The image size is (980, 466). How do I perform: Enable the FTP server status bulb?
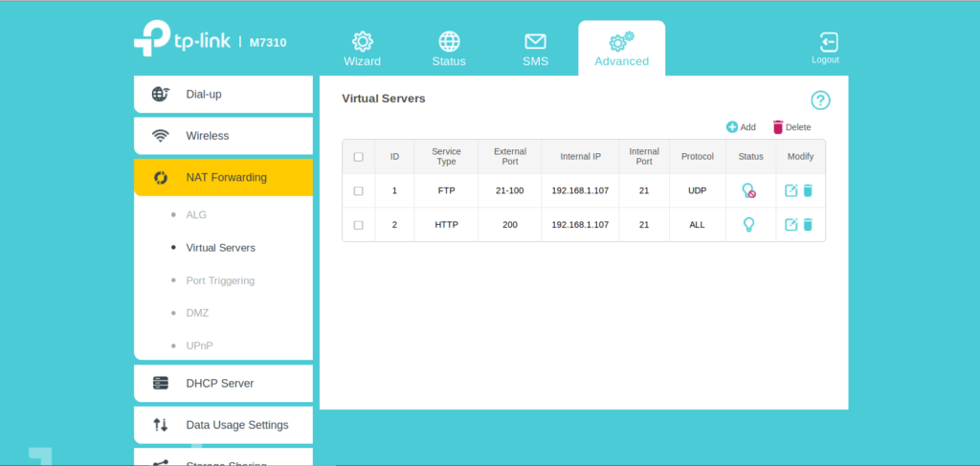coord(749,190)
